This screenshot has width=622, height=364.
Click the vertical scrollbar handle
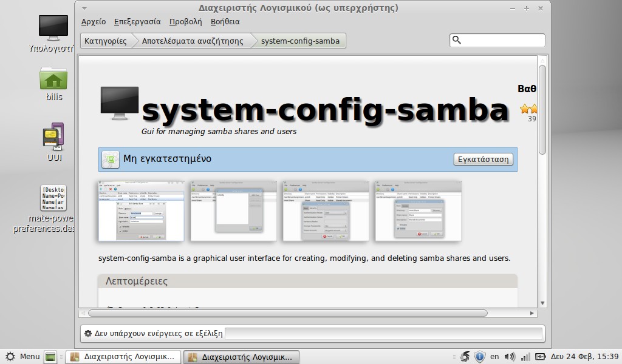pyautogui.click(x=542, y=110)
